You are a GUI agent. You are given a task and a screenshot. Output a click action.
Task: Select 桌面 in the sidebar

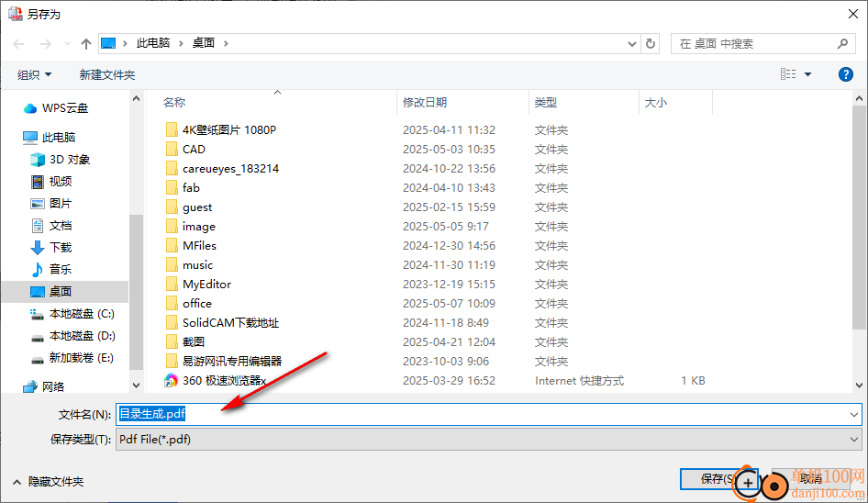[x=65, y=291]
